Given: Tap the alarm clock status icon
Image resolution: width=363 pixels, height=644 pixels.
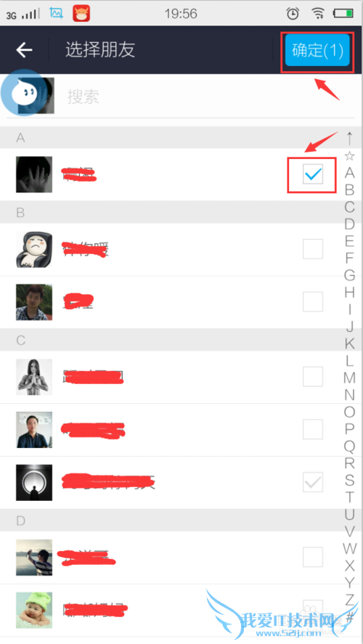Looking at the screenshot, I should tap(293, 14).
